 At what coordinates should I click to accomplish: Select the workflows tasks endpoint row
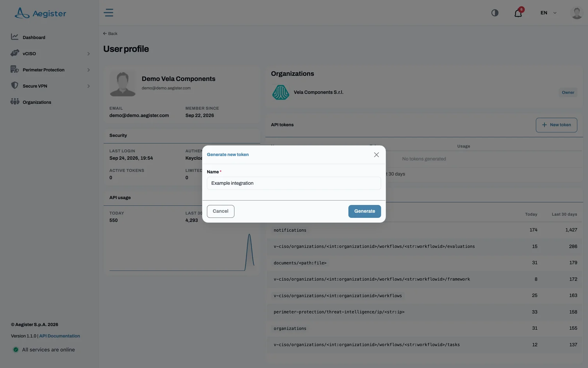coord(424,345)
